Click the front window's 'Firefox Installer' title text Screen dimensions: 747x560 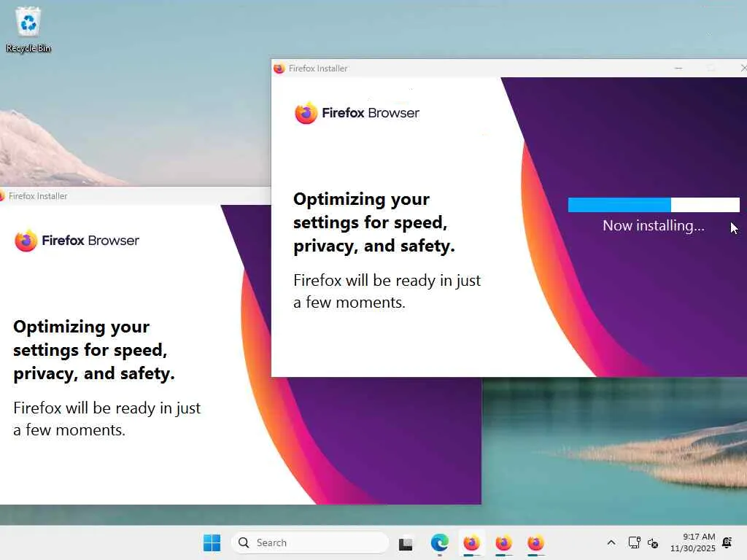[318, 68]
